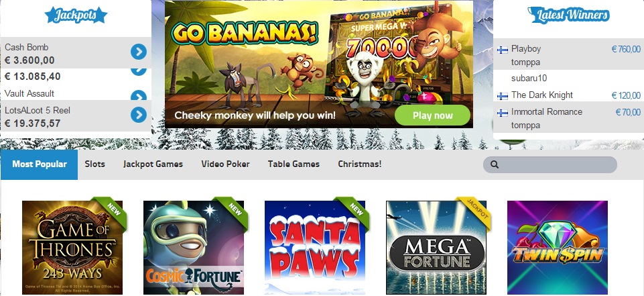This screenshot has height=296, width=644.
Task: Open the Game of Thrones game thumbnail
Action: pyautogui.click(x=72, y=248)
